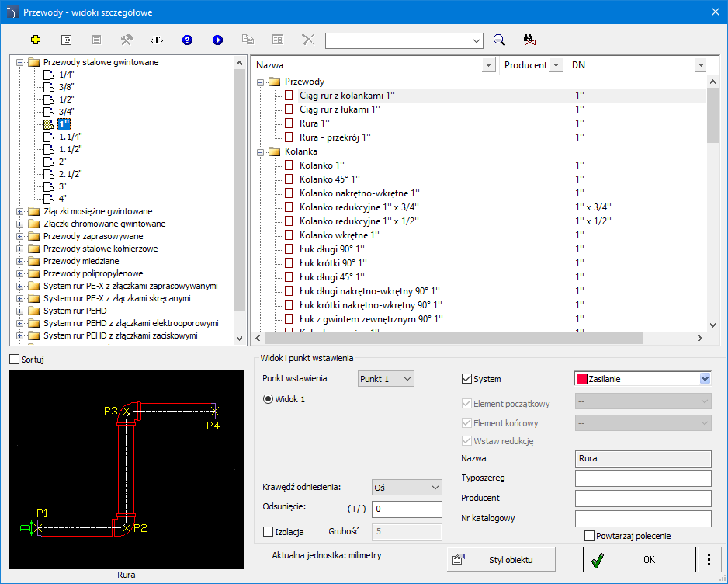Click the blue question mark help icon
Viewport: 728px width, 584px height.
point(187,40)
